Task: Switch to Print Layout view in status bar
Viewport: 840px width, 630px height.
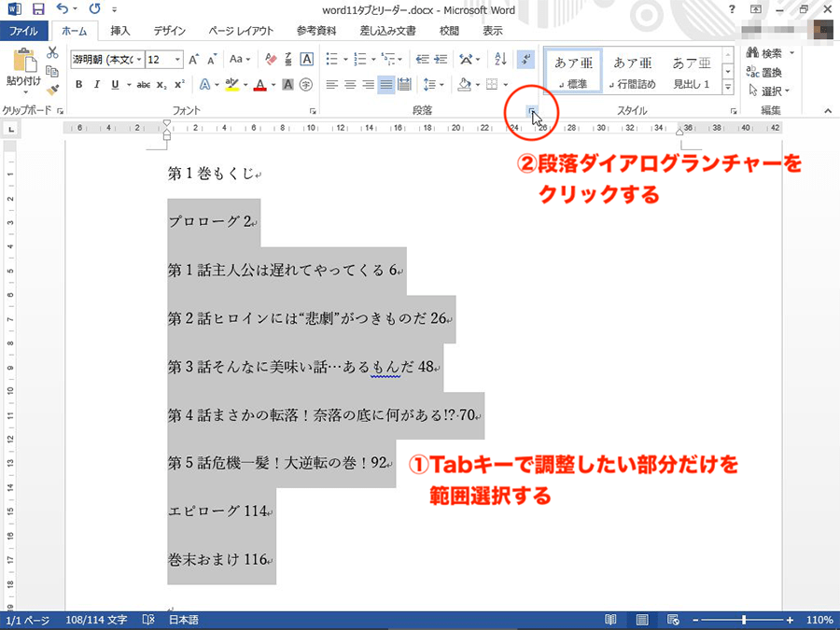Action: point(642,620)
